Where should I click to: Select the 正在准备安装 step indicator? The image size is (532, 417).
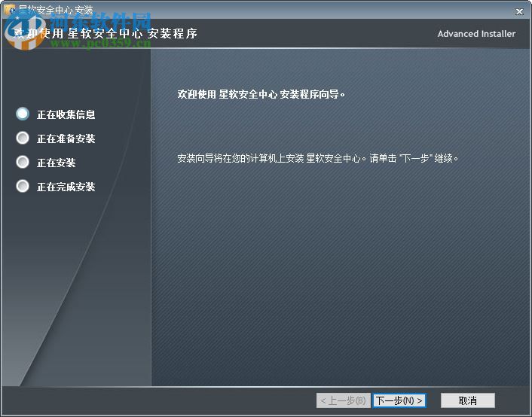point(23,138)
